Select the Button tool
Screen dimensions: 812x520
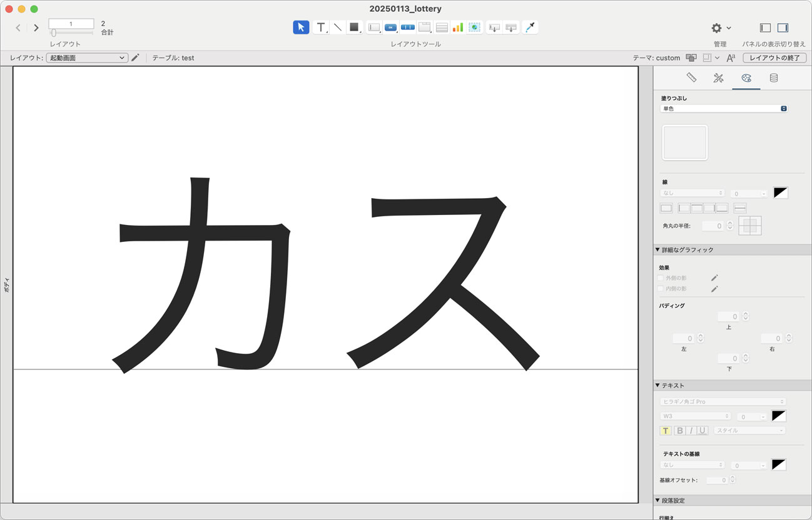390,27
